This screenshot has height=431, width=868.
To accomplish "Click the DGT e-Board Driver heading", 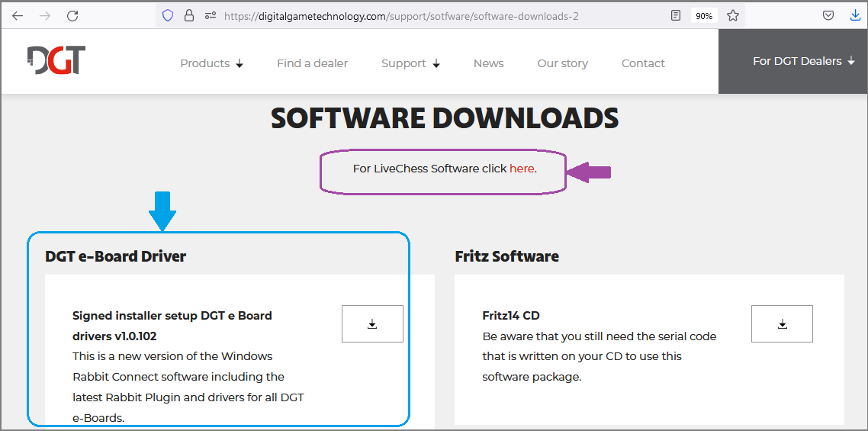I will tap(116, 256).
